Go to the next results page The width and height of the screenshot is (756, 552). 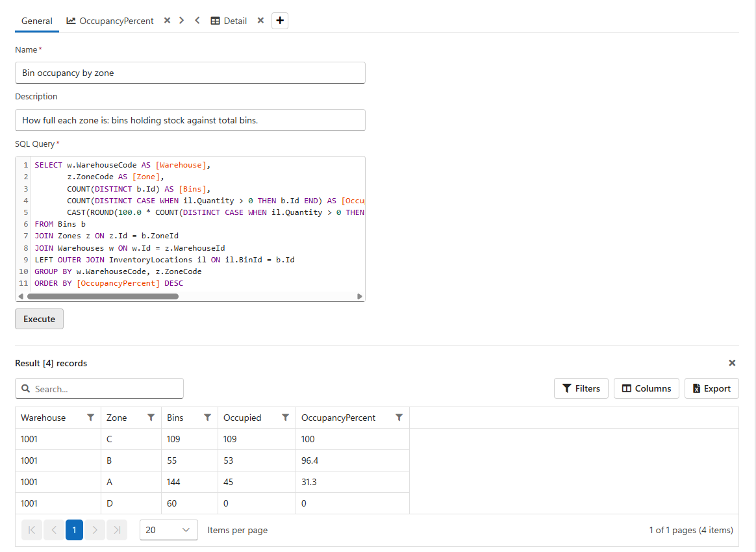click(x=95, y=530)
